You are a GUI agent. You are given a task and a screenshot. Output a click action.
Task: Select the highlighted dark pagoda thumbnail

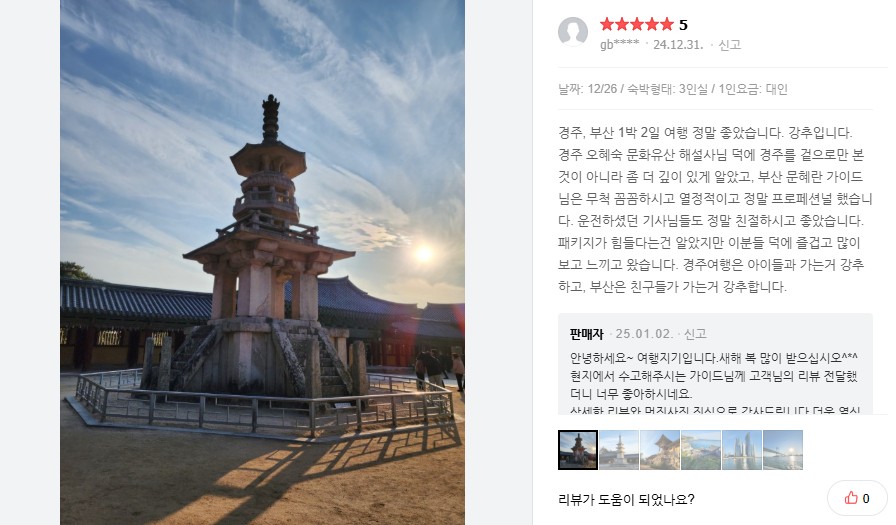578,450
